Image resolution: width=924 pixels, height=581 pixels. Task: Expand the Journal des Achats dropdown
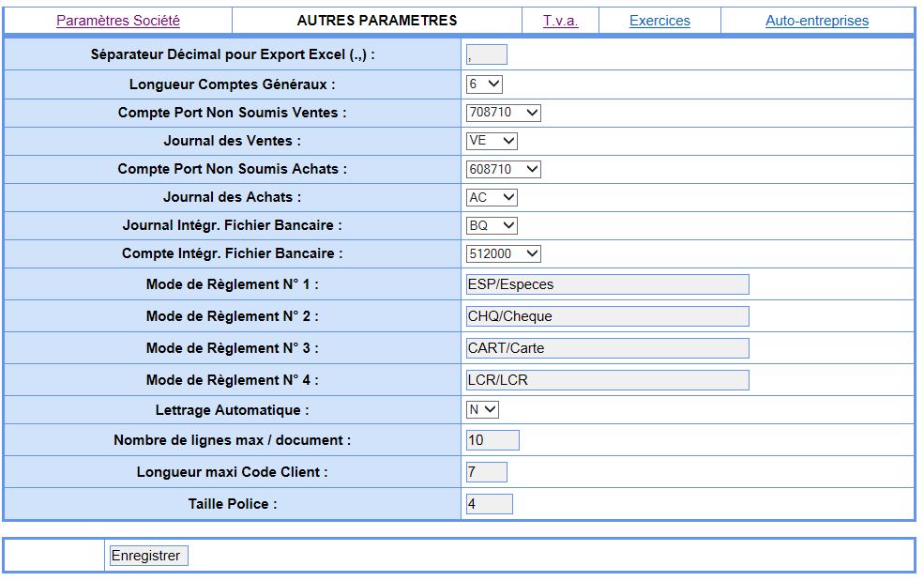point(492,198)
